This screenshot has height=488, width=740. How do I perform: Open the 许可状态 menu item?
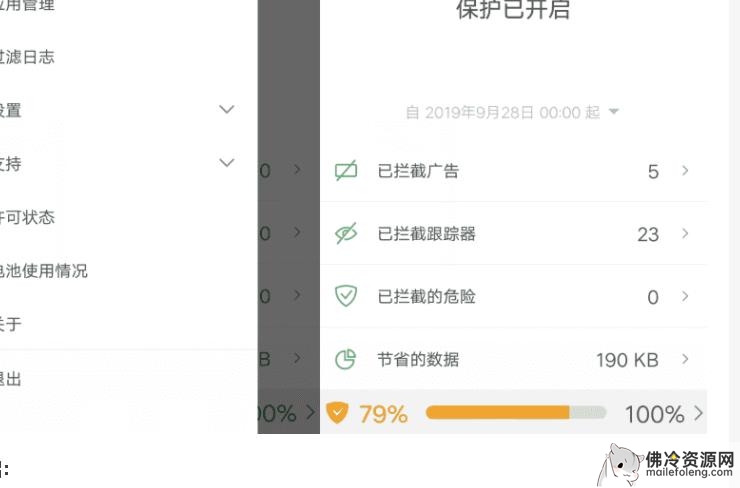point(28,217)
